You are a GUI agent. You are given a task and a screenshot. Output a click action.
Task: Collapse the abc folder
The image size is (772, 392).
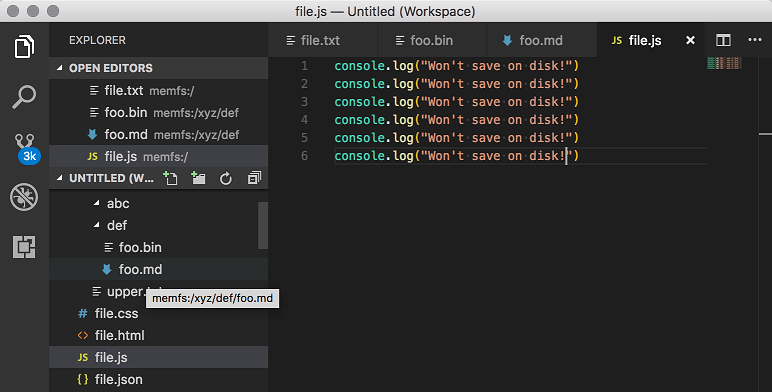pyautogui.click(x=96, y=203)
